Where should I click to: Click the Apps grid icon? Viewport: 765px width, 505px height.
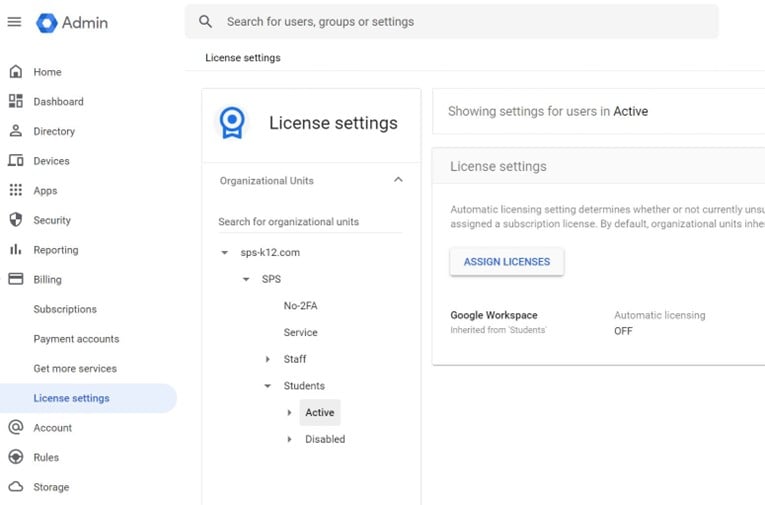16,190
